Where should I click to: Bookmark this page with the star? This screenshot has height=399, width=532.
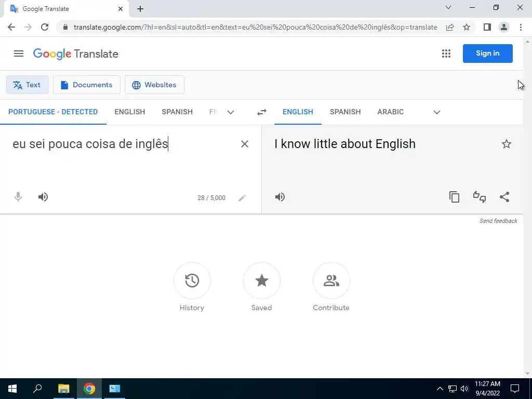point(467,27)
